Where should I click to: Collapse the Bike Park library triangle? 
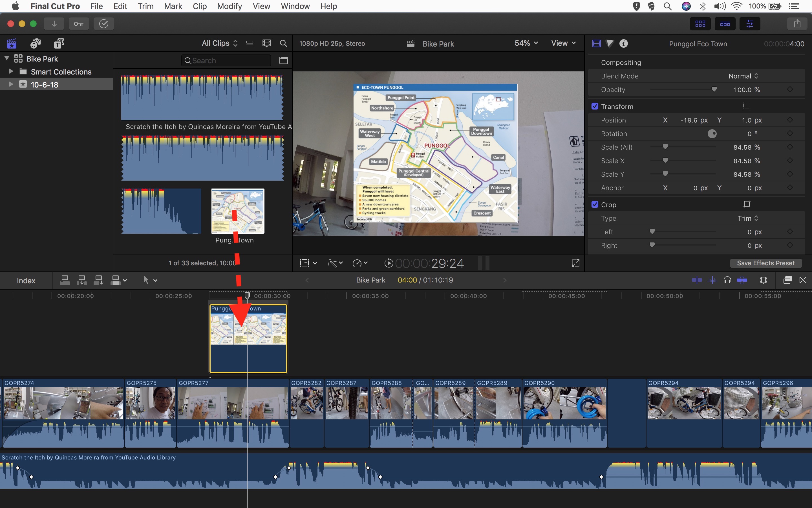(7, 58)
